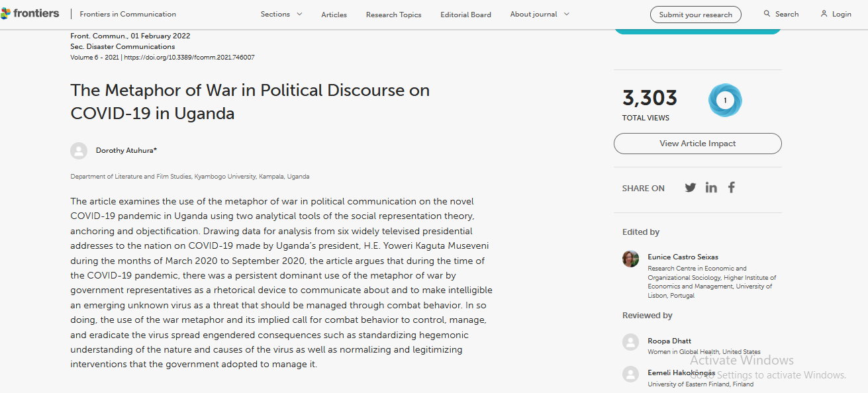Open Eunice Castro Seixas's editor photo

click(x=631, y=259)
